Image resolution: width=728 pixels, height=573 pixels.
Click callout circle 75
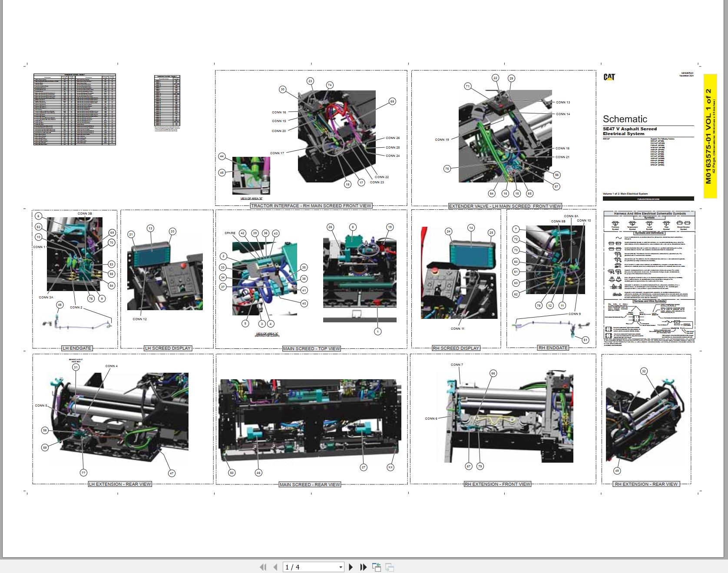447,169
